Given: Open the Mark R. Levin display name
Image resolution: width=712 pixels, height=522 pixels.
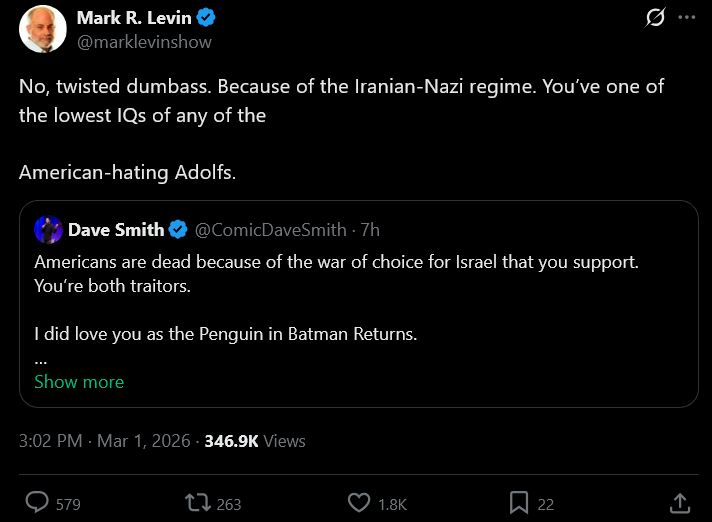Looking at the screenshot, I should tap(136, 18).
